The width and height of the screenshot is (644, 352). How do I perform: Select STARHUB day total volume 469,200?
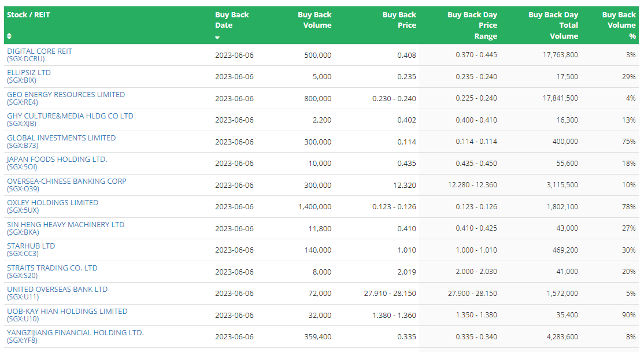click(x=565, y=250)
